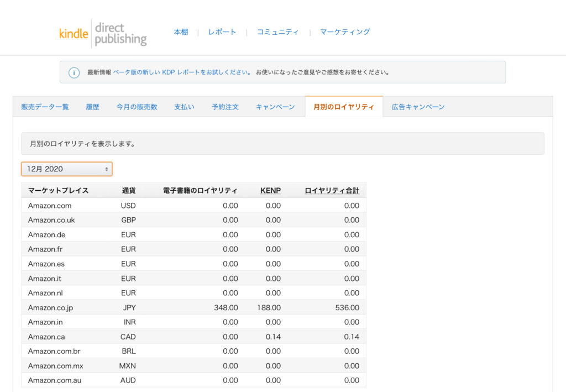
Task: Select the Amazon.com.au marketplace cell
Action: pyautogui.click(x=55, y=380)
